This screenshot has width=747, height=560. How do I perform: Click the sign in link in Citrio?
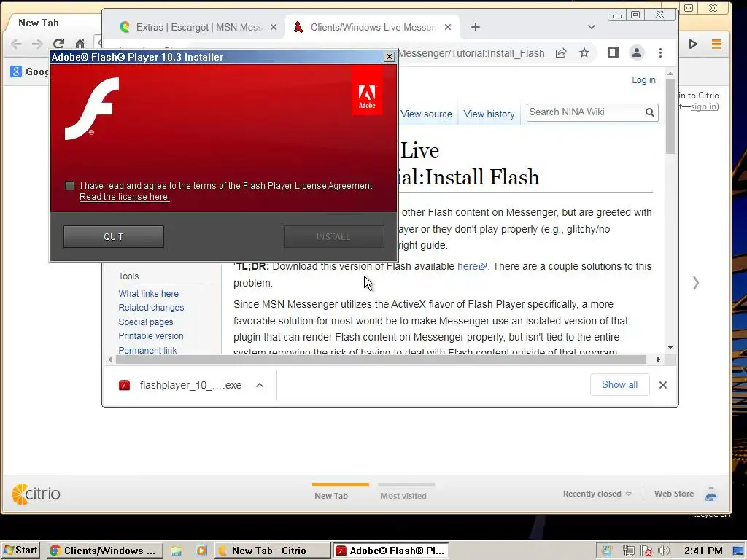[704, 106]
